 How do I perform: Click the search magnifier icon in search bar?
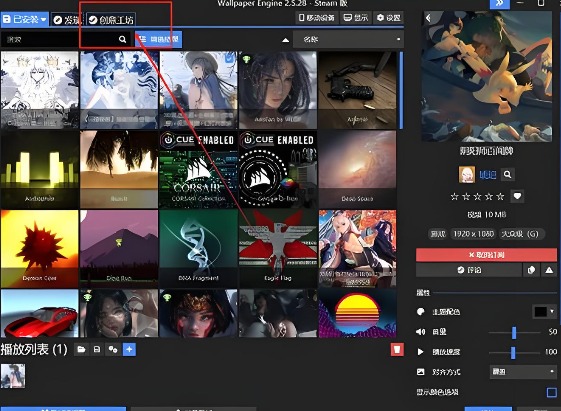tap(122, 39)
